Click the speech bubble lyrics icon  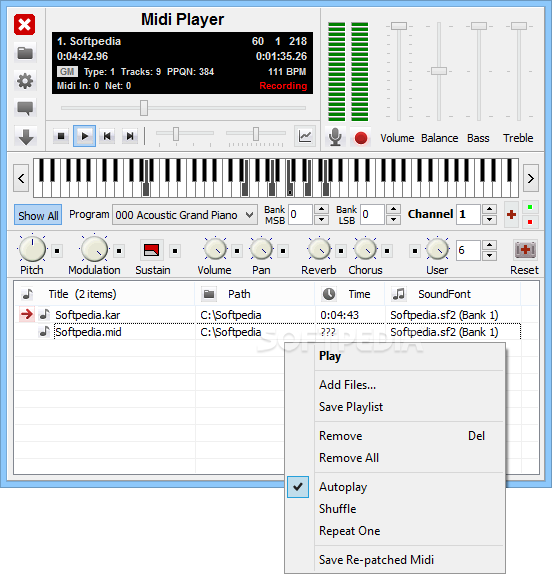(x=25, y=108)
